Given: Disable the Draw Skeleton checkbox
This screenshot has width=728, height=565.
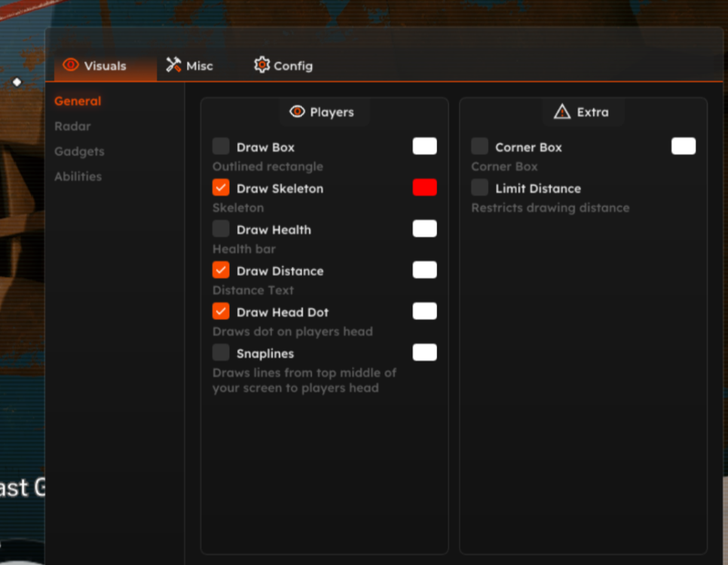Looking at the screenshot, I should [x=221, y=188].
